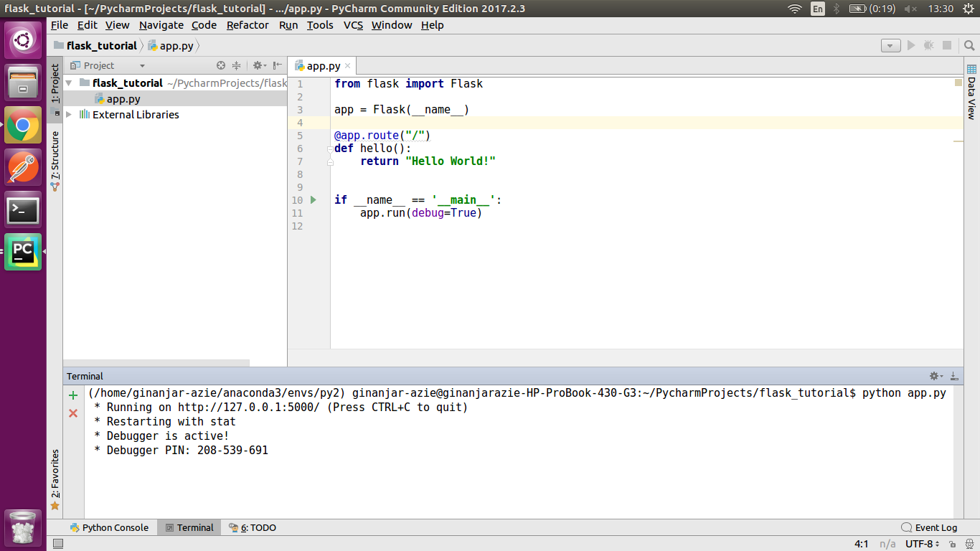Viewport: 980px width, 551px height.
Task: Click the scroll from source target icon
Action: coord(221,65)
